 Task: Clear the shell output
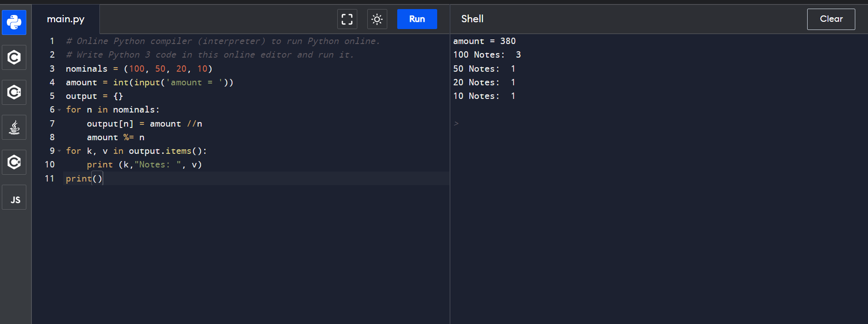830,19
